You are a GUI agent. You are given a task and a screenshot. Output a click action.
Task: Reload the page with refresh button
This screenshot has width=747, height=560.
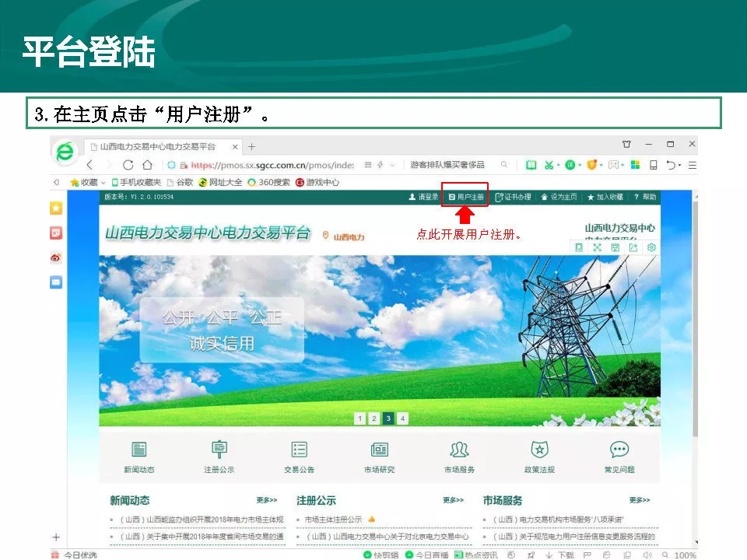point(128,165)
